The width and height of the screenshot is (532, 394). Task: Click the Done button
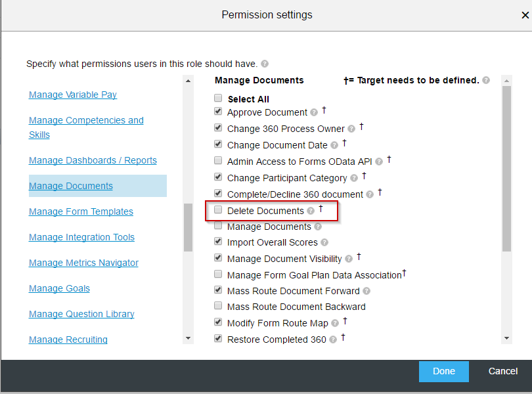pos(444,371)
